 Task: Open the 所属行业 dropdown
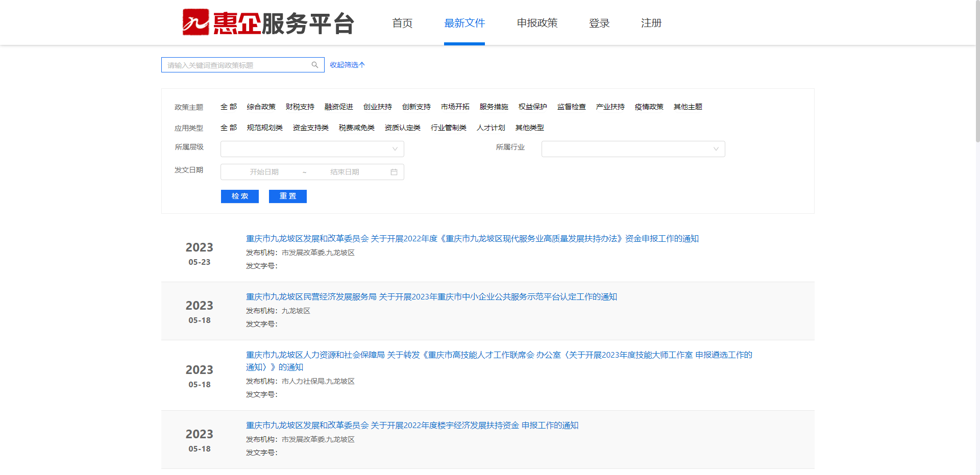633,149
